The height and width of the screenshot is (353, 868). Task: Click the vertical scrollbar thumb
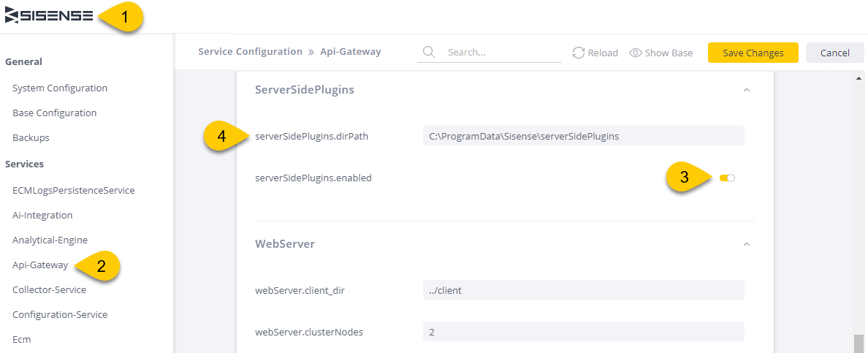point(859,342)
